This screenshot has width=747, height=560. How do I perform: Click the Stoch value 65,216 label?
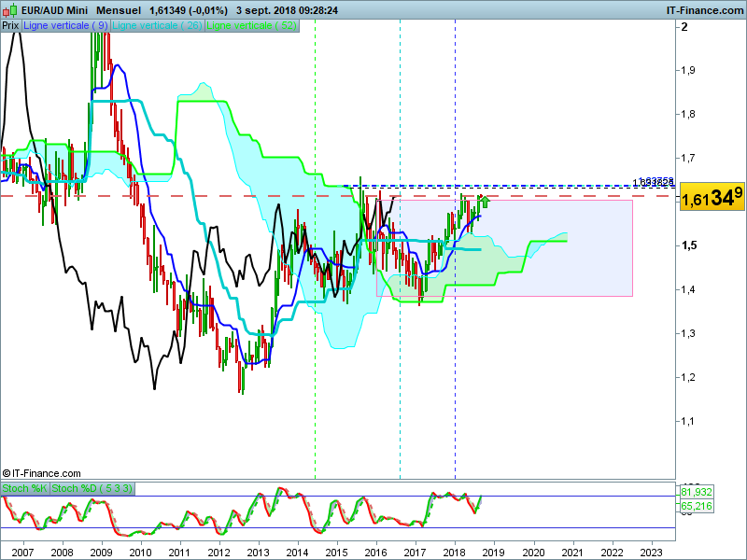coord(696,506)
